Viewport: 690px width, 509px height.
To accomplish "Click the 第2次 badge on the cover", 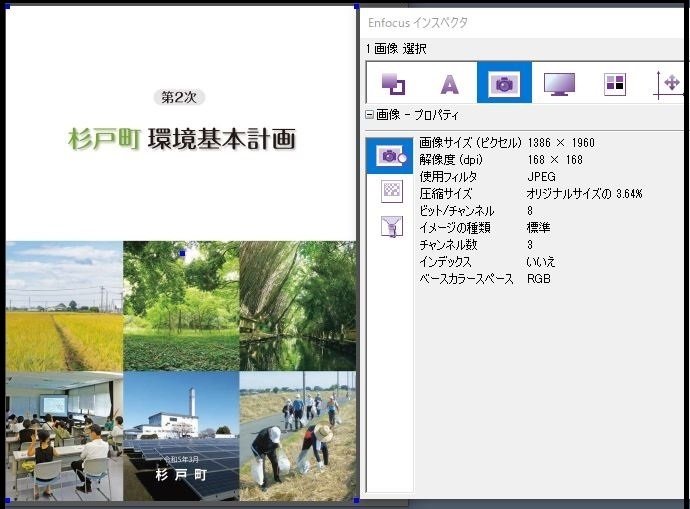I will click(x=179, y=97).
